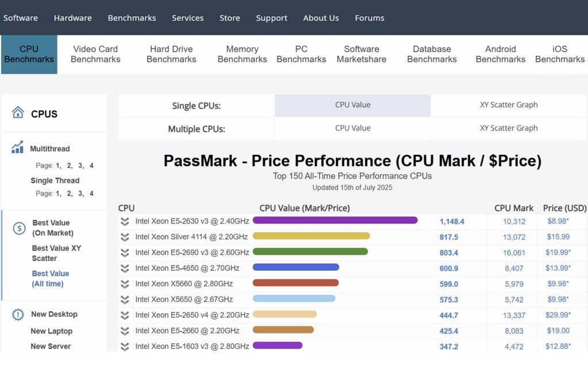This screenshot has width=588, height=368.
Task: Expand Intel Xeon E5-2630 v3 row chevron
Action: [125, 221]
